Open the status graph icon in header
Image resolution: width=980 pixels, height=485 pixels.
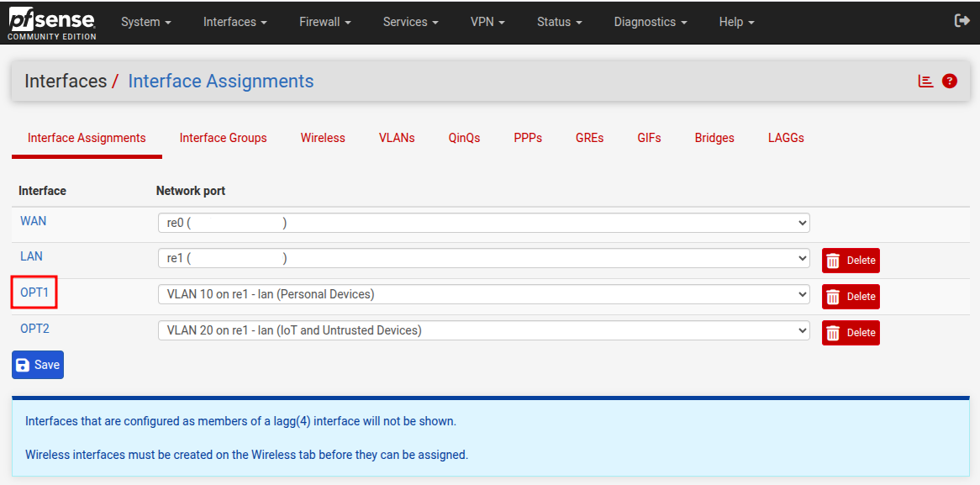point(925,81)
